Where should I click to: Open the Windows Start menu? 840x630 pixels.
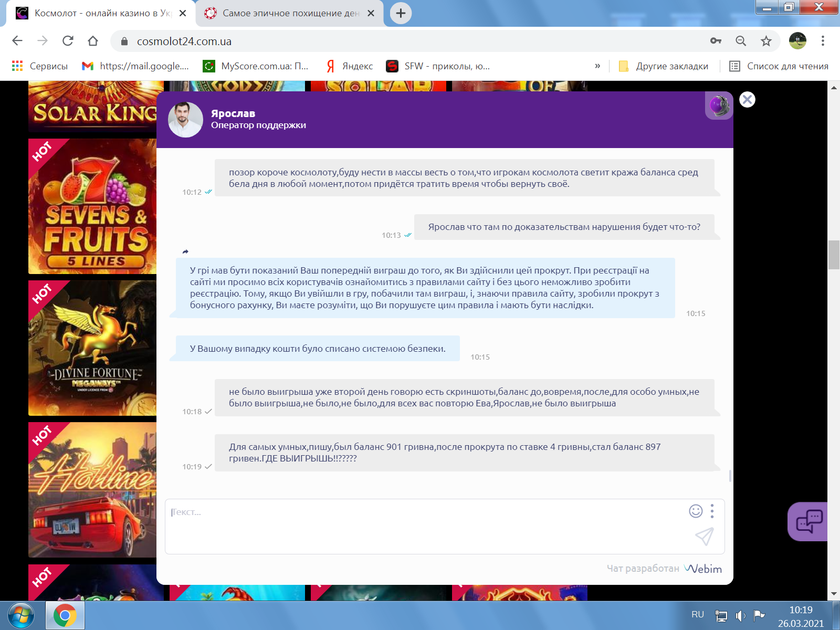pos(21,615)
